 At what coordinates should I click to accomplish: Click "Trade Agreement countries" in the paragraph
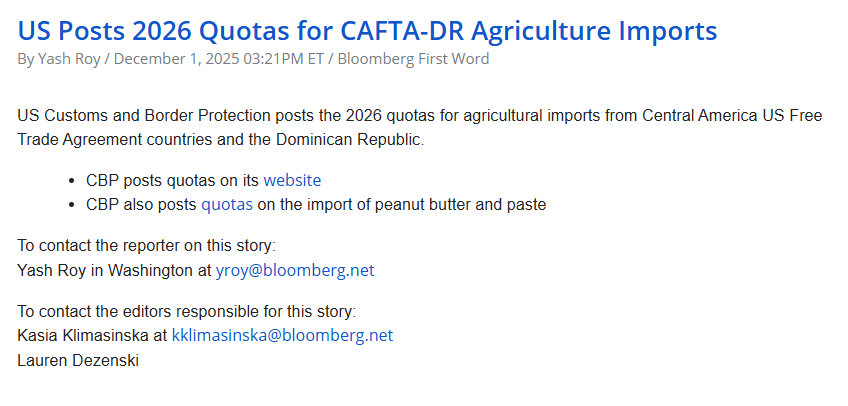click(x=115, y=139)
